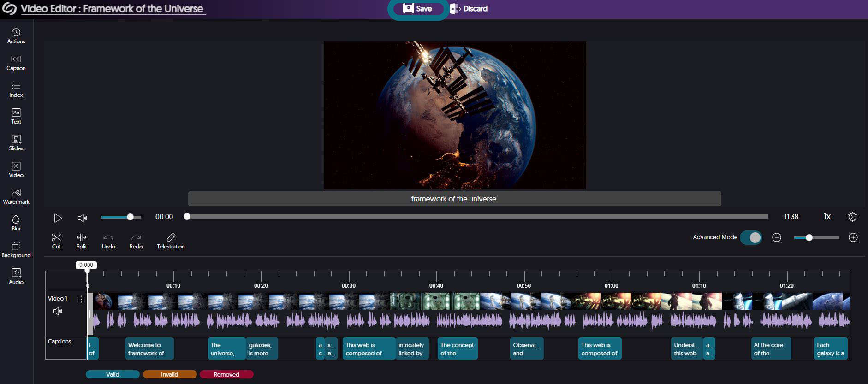Select the Telestration pencil tool
This screenshot has height=384, width=868.
(x=171, y=241)
